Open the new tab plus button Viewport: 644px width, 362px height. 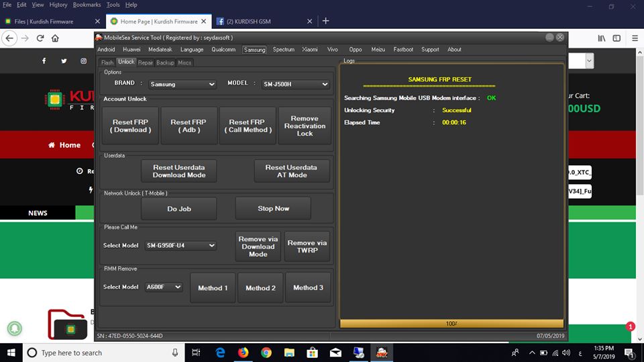pos(326,21)
